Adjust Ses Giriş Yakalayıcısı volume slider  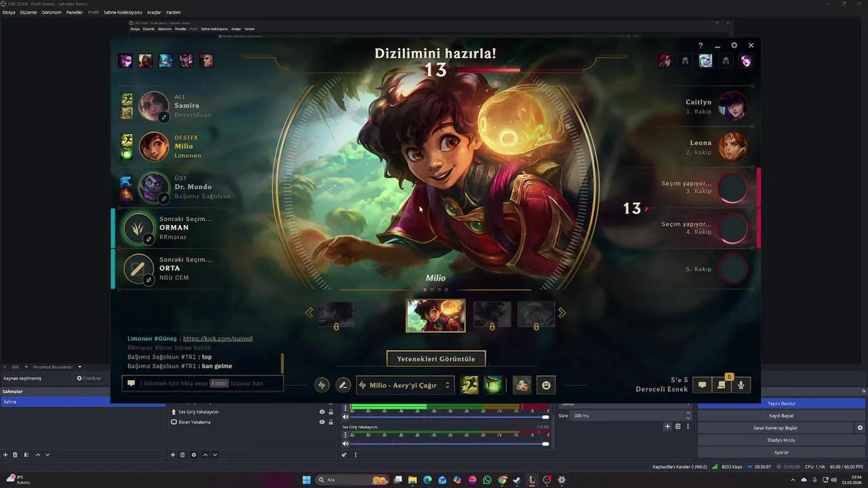[x=450, y=444]
